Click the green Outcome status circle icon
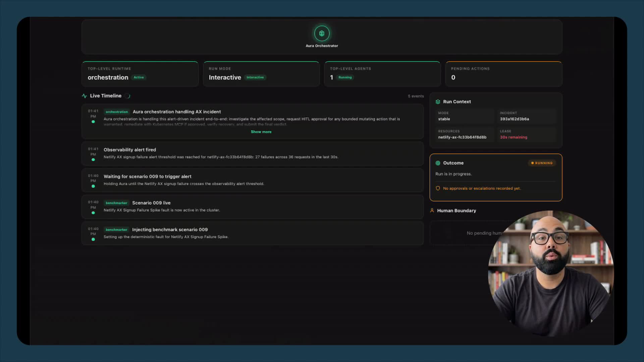Viewport: 644px width, 362px height. coord(438,163)
